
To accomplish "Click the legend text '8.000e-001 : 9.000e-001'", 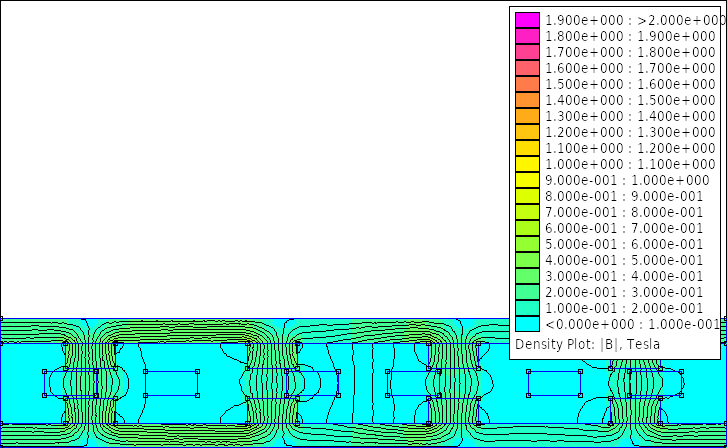I will pyautogui.click(x=624, y=196).
